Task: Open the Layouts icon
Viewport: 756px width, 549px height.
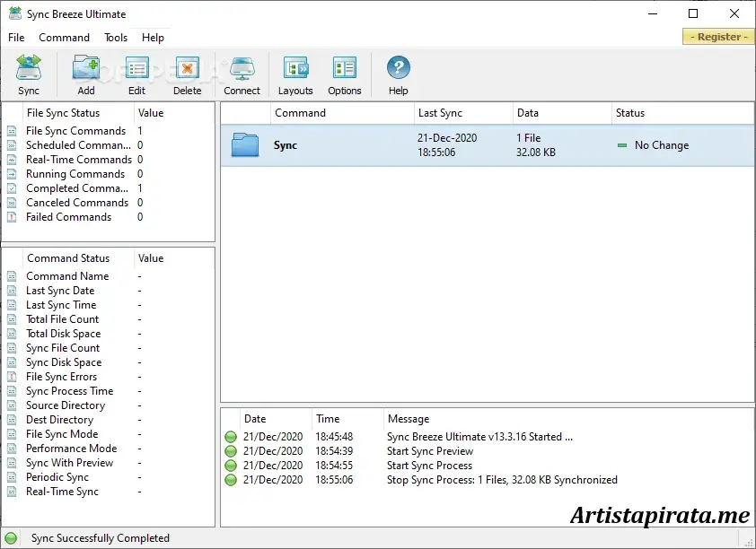Action: tap(295, 68)
